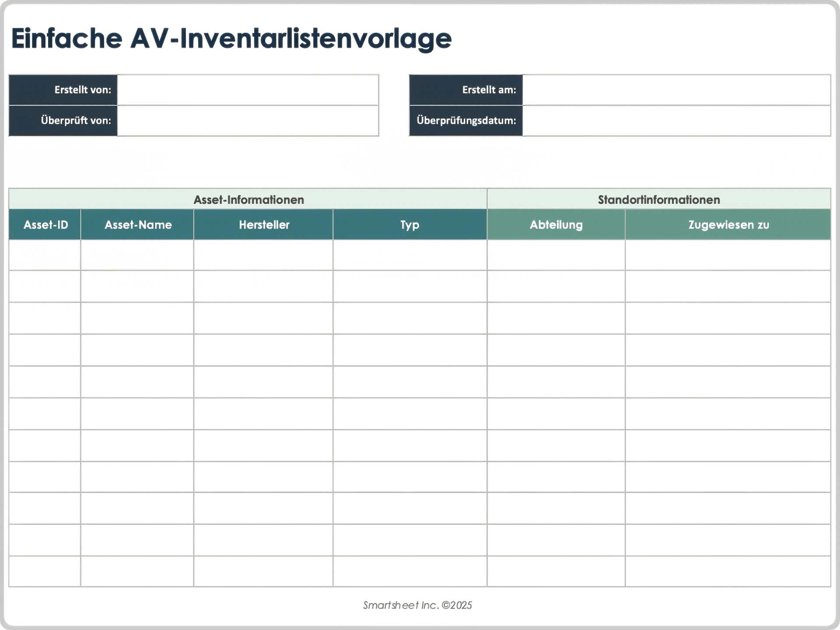Click first empty cell under Abteilung

click(x=556, y=255)
